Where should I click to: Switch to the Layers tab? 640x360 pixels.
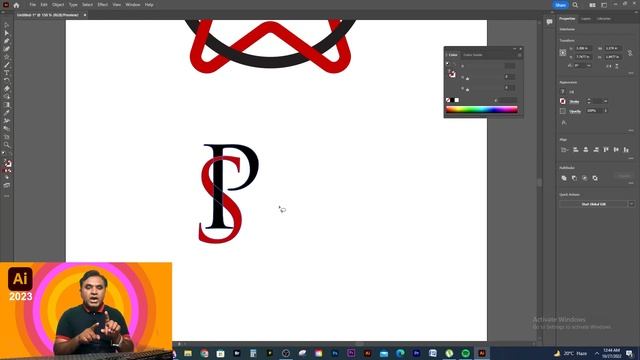pos(586,19)
